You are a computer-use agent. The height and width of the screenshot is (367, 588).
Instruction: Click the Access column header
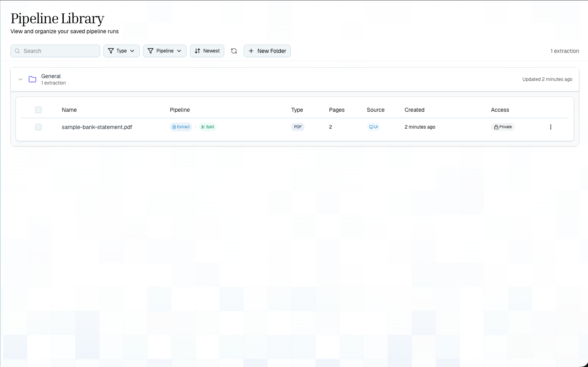click(x=500, y=110)
